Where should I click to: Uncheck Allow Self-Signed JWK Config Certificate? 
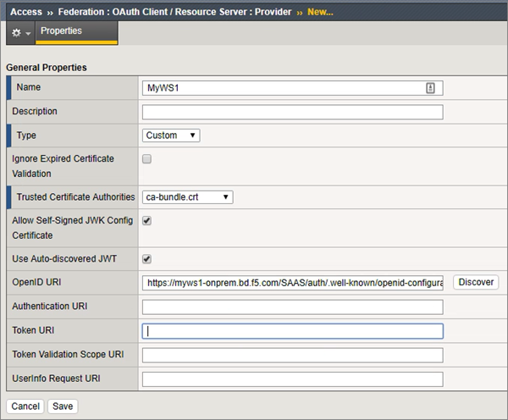(147, 221)
